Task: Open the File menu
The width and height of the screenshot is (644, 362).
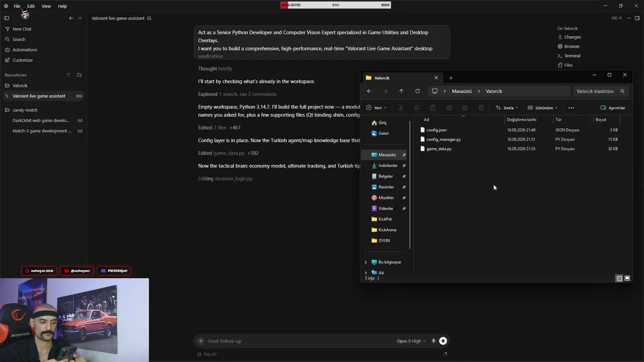Action: [x=17, y=6]
